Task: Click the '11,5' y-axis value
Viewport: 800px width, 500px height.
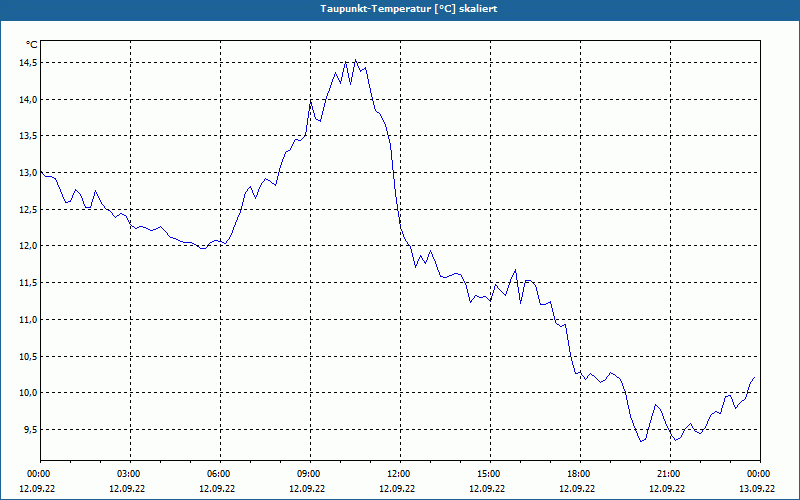Action: [28, 283]
